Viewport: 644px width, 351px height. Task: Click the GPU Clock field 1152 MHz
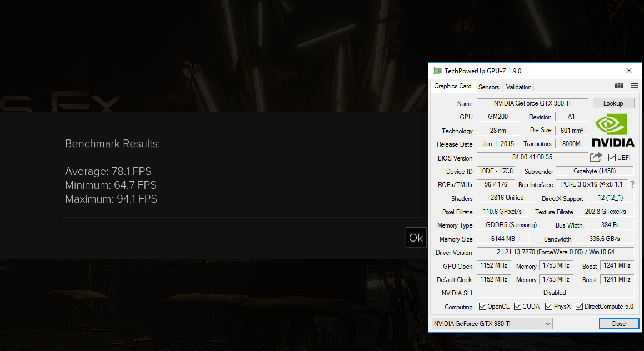tap(493, 265)
